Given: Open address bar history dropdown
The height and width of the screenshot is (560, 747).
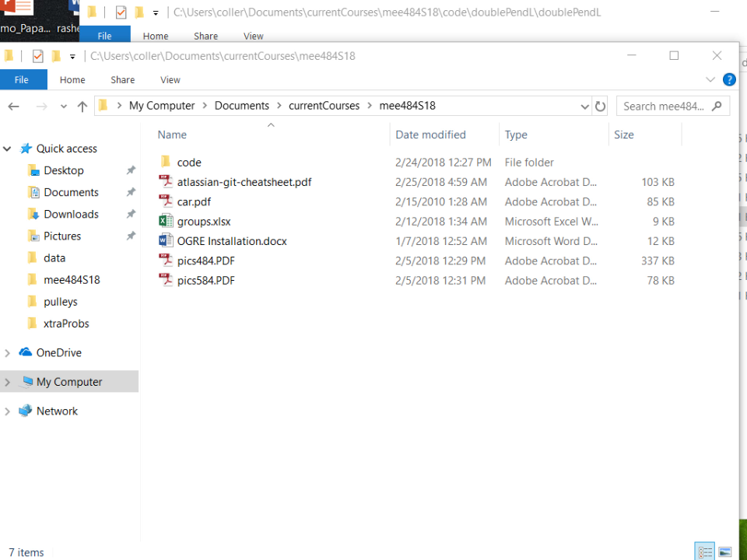Looking at the screenshot, I should point(584,107).
